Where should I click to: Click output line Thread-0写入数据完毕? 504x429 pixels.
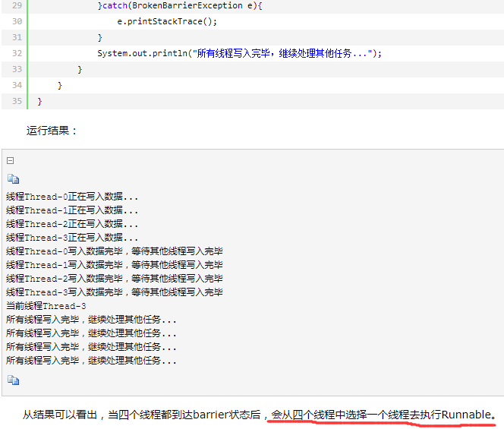pyautogui.click(x=115, y=251)
